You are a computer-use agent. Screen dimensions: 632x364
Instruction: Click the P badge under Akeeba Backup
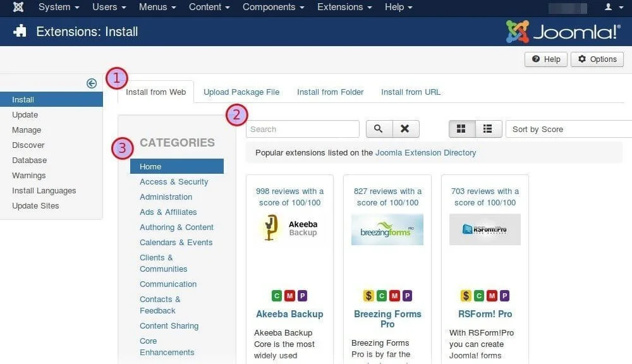[x=302, y=296]
